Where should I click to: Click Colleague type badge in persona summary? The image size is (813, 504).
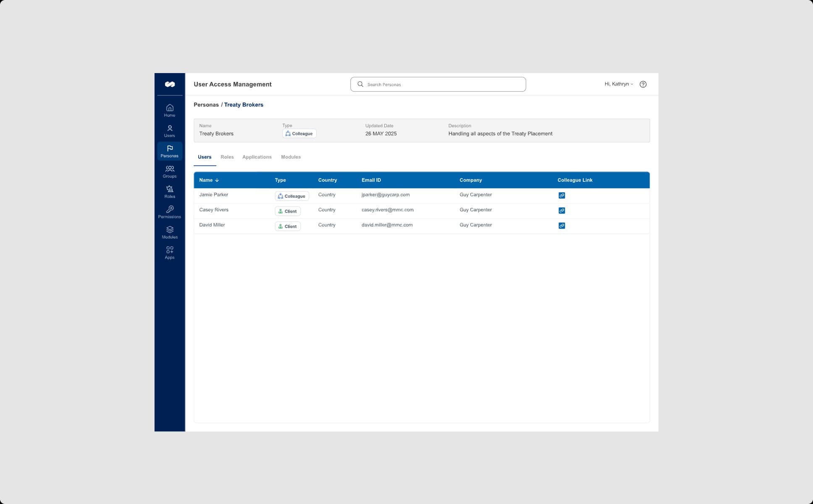point(299,134)
